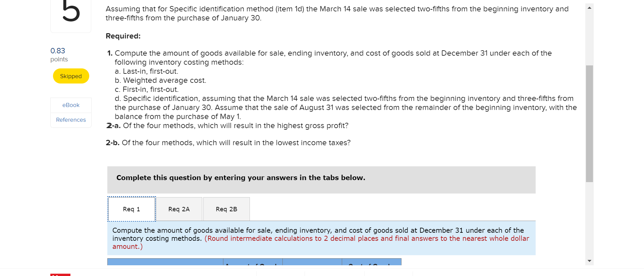Viewport: 644px width, 276px height.
Task: Click the Complete this question banner
Action: tap(240, 178)
